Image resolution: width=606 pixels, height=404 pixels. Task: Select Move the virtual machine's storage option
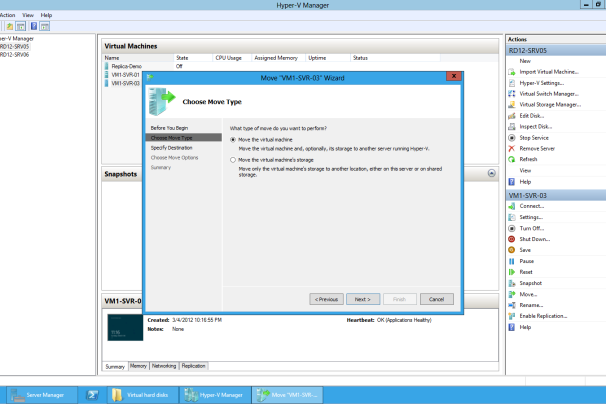(233, 160)
